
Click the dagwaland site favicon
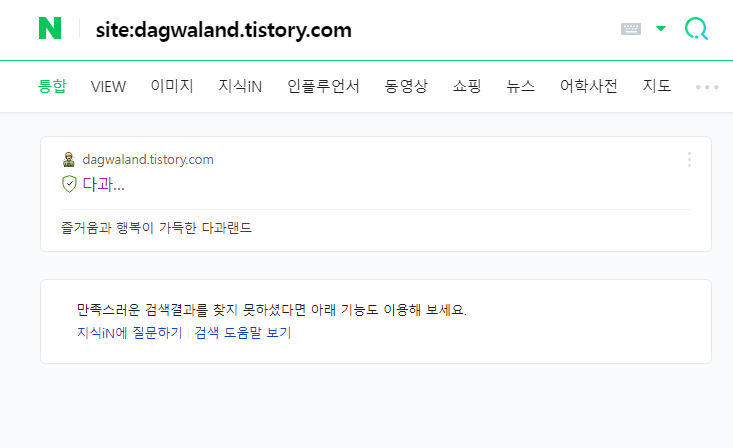point(69,159)
